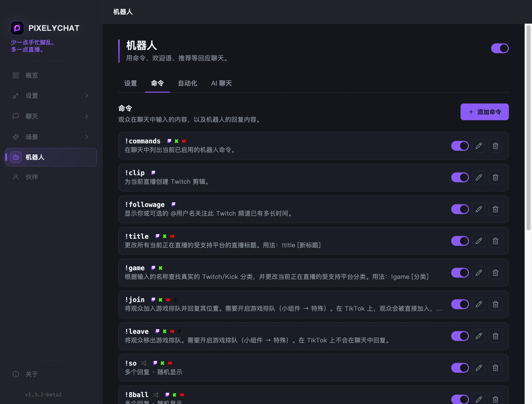The image size is (532, 404).
Task: Switch to the 自动化 tab
Action: pos(188,83)
